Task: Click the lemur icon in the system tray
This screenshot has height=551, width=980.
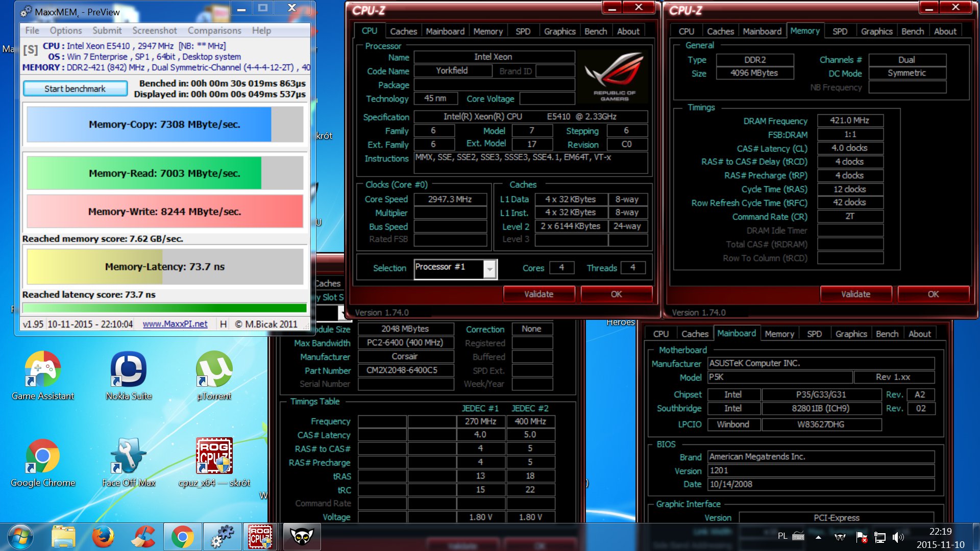Action: click(x=840, y=537)
